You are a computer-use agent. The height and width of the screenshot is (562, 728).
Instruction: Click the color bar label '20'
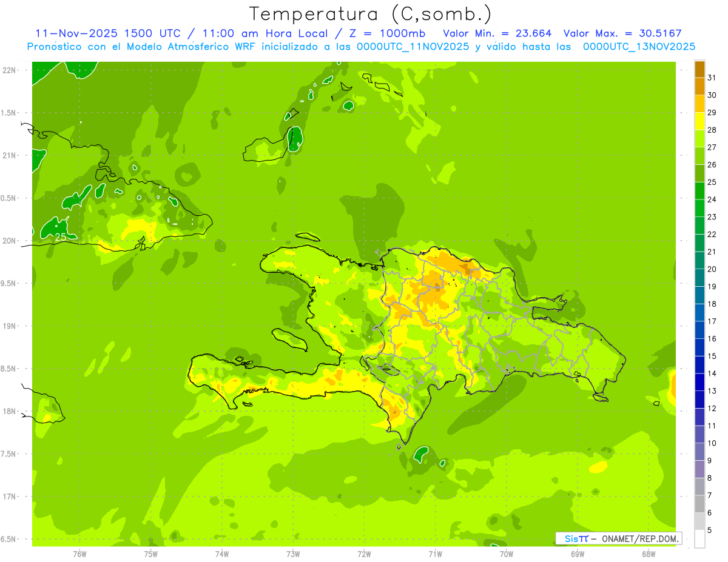pos(713,269)
